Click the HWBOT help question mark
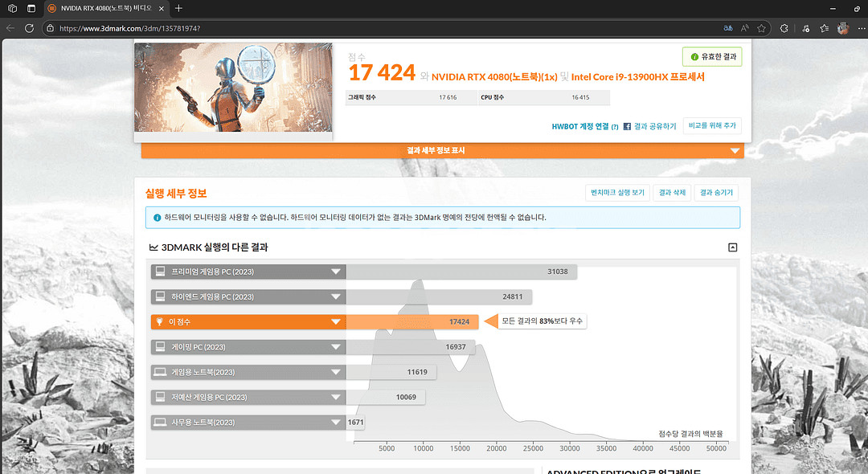 615,127
